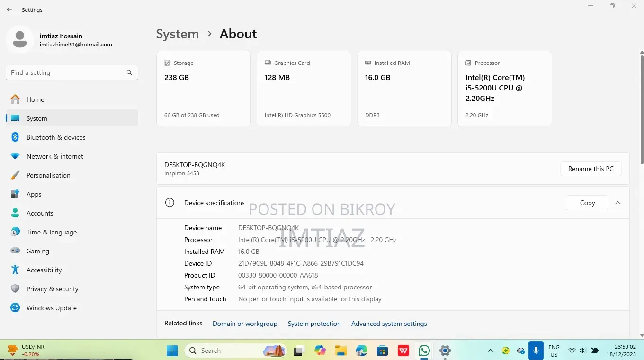Open Time & language settings
Image resolution: width=644 pixels, height=360 pixels.
[72, 232]
